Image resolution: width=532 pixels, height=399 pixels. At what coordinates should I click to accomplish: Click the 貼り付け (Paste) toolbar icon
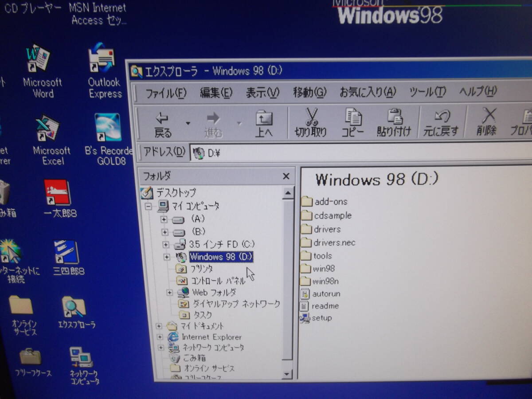[x=394, y=116]
